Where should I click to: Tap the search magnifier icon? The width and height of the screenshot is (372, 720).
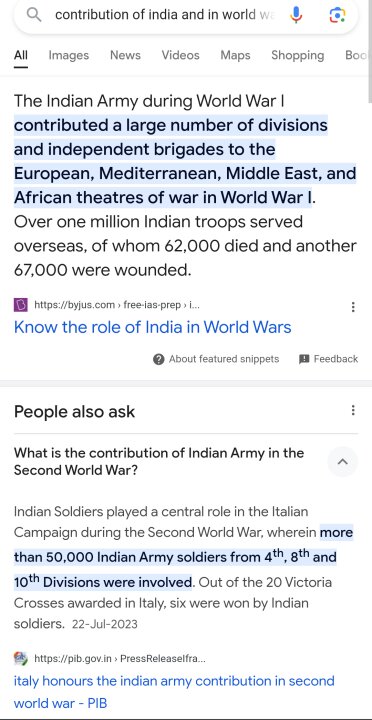point(34,15)
